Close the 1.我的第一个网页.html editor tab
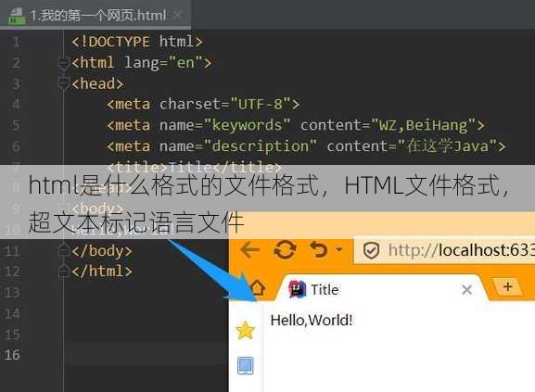Screen dimensions: 535x392 pos(178,15)
